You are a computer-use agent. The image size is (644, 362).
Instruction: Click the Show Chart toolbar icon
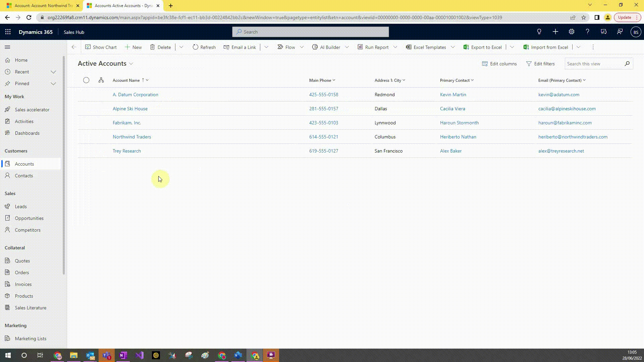point(88,47)
